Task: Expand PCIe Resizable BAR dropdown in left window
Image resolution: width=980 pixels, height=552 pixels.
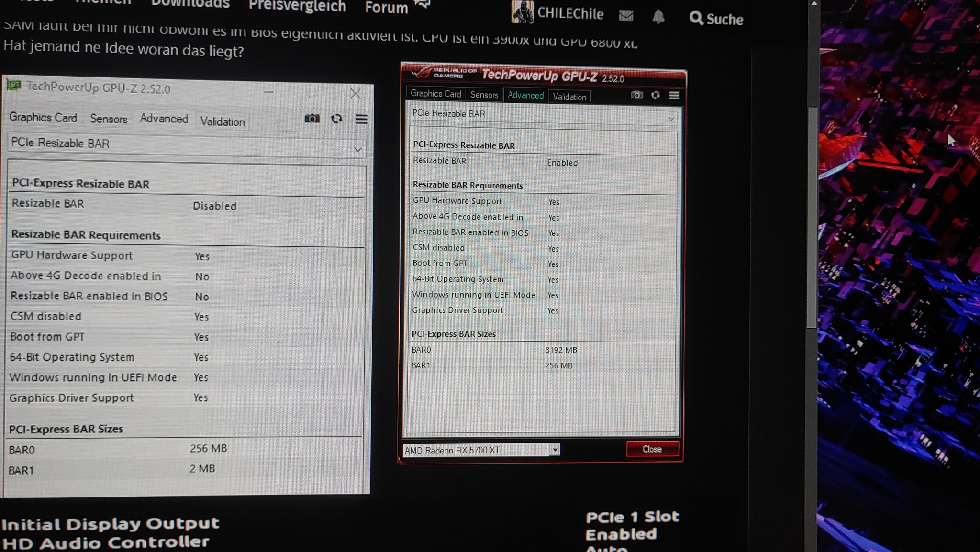Action: pyautogui.click(x=357, y=149)
